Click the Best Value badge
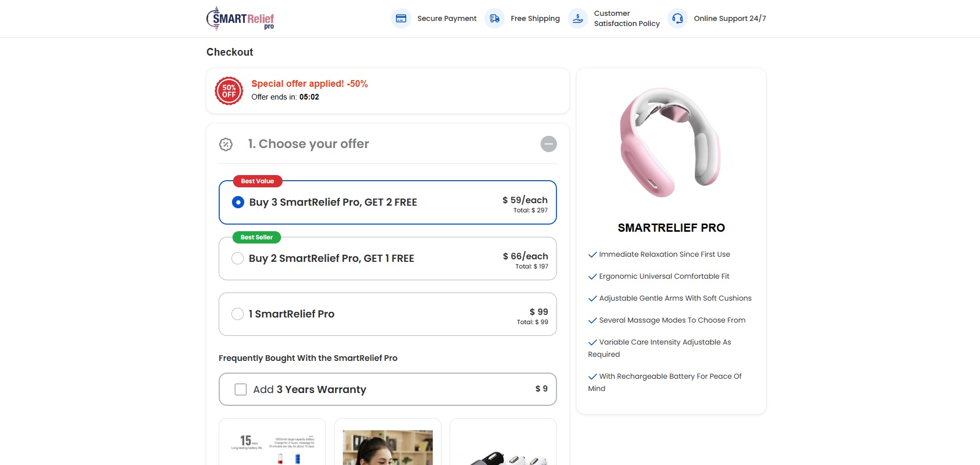 pyautogui.click(x=258, y=181)
